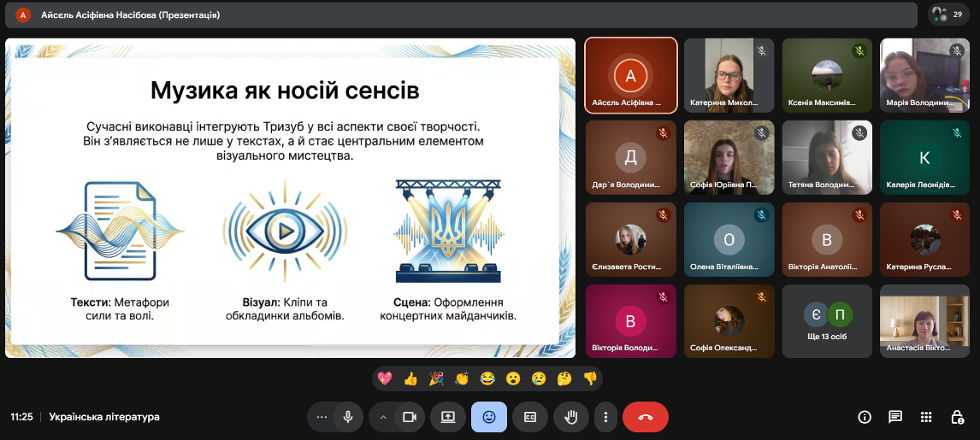Select Єлизавета Рости... participant tile

point(630,239)
